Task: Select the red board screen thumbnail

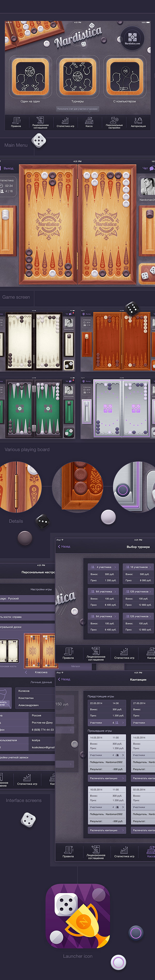Action: point(118,341)
